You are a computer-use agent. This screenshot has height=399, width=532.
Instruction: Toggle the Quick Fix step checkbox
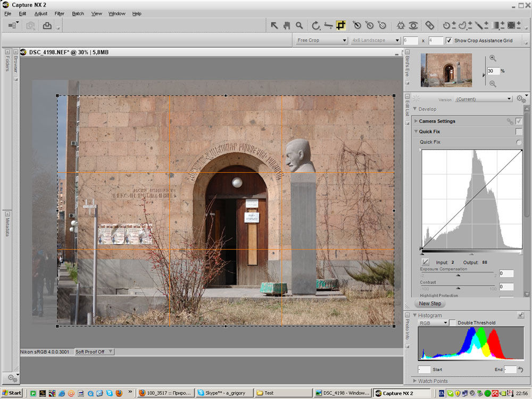pos(519,131)
